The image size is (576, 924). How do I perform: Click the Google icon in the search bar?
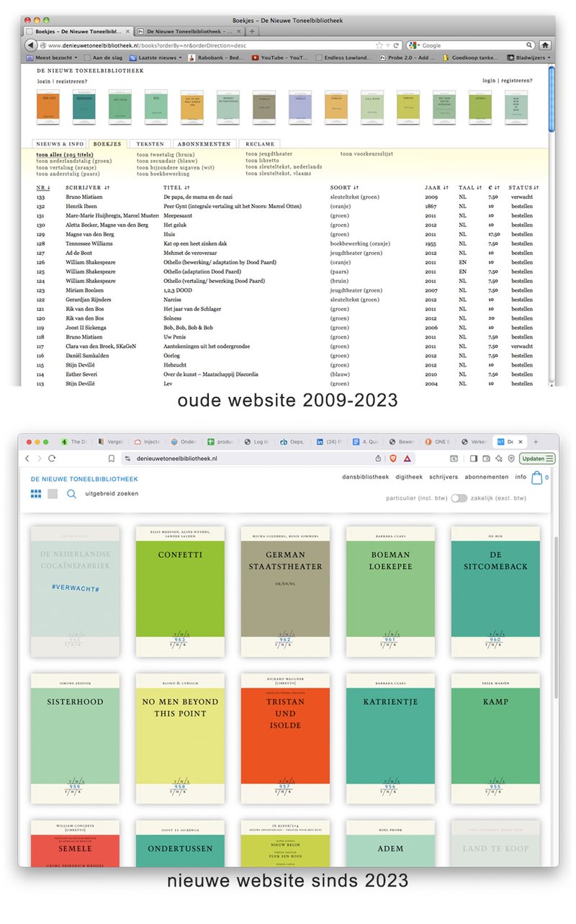pyautogui.click(x=413, y=45)
